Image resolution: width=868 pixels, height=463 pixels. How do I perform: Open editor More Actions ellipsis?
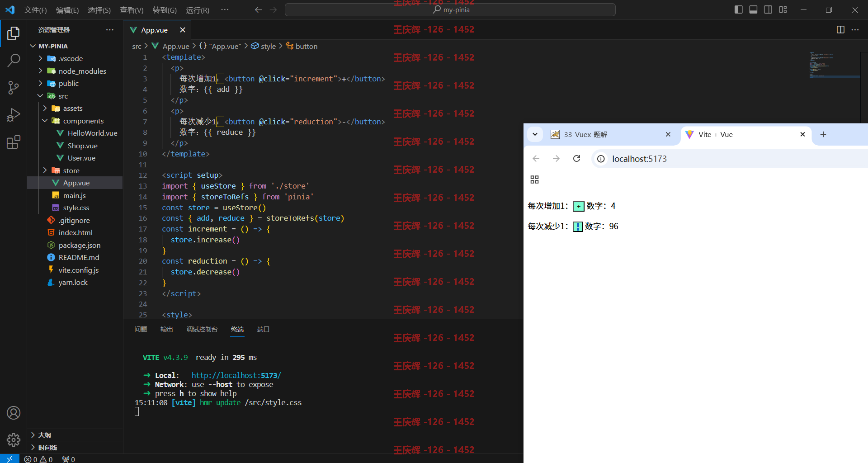tap(855, 30)
